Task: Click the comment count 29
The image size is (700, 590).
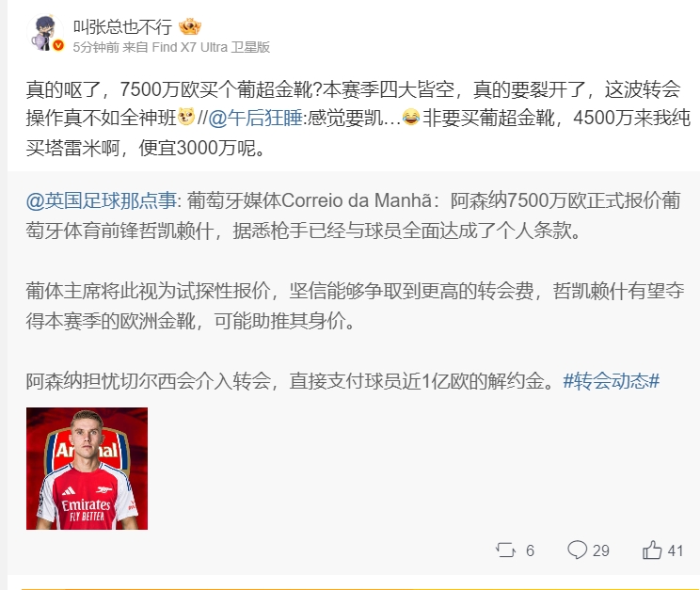Action: point(601,550)
